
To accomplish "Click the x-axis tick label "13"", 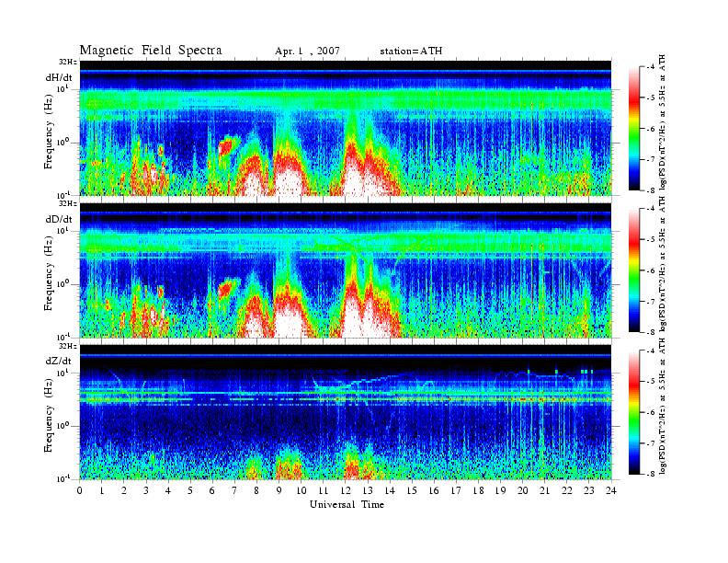I will [x=368, y=490].
